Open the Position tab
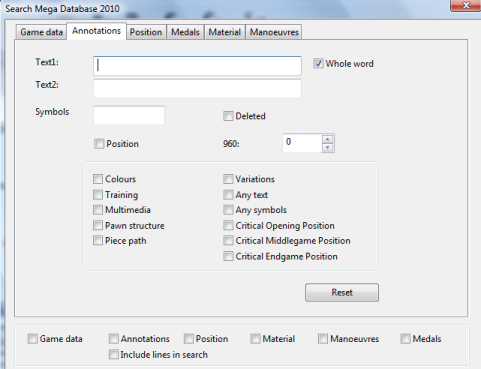481x369 pixels. 146,32
